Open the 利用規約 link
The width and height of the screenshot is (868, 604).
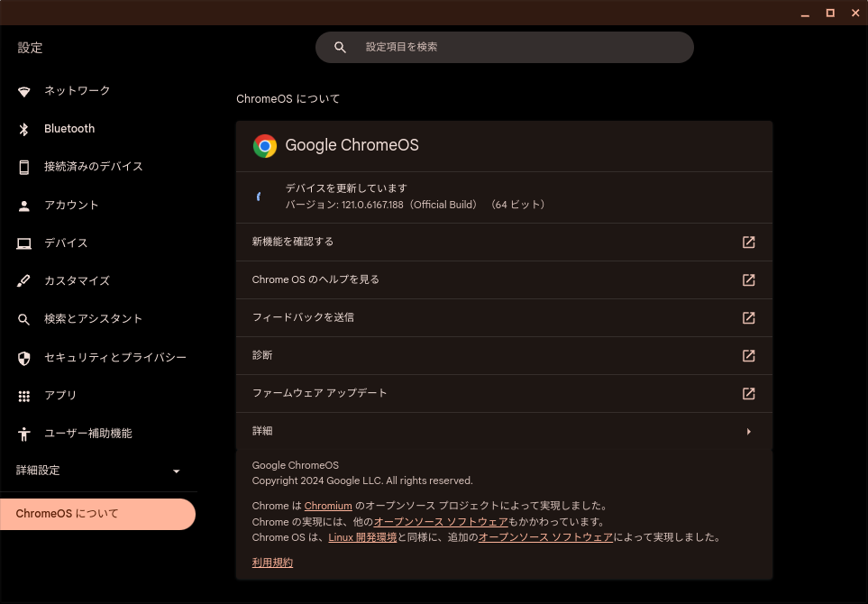pyautogui.click(x=272, y=563)
